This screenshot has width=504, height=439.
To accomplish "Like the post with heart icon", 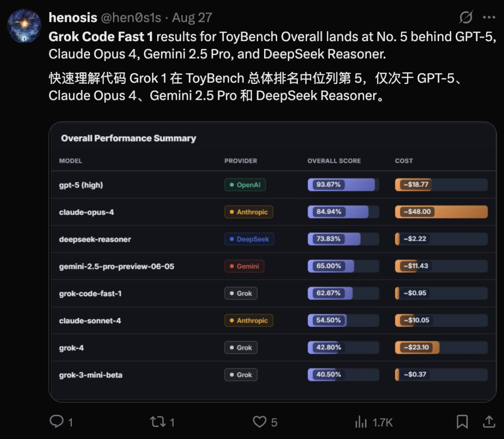I will pos(259,422).
